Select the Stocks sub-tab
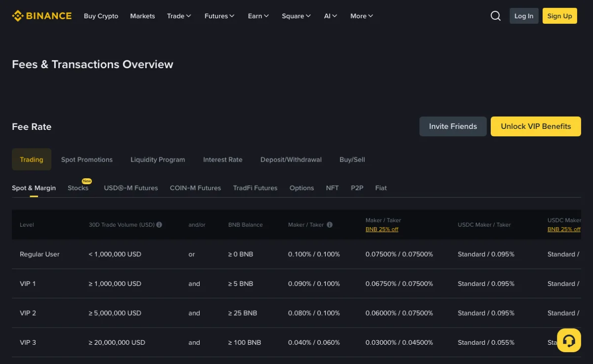 78,188
